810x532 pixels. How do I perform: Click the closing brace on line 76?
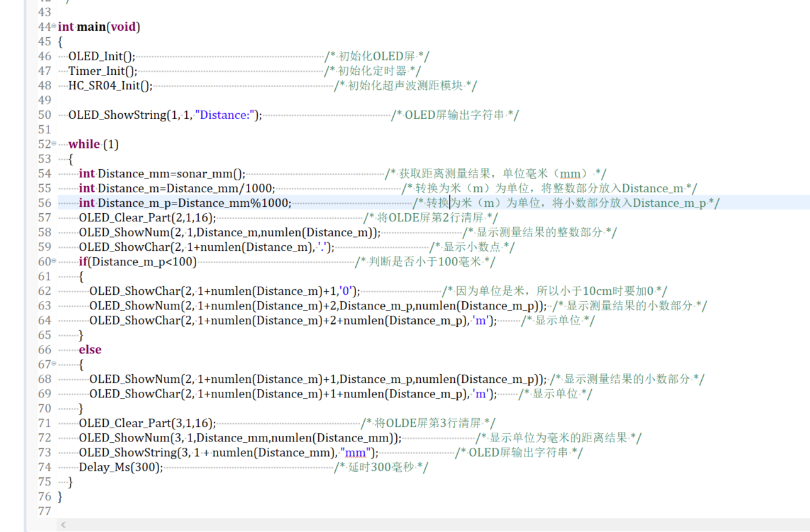point(60,496)
